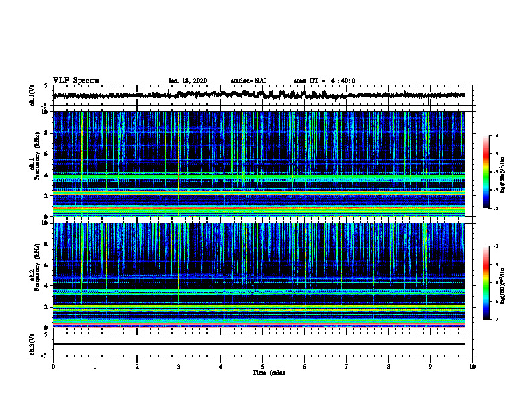Image resolution: width=532 pixels, height=411 pixels.
Task: Click the ch.2 spectrogram panel
Action: click(259, 275)
